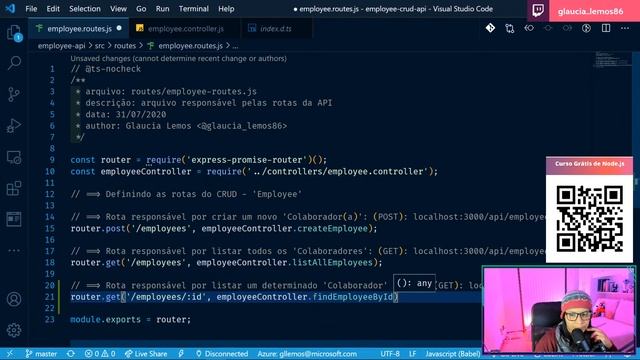This screenshot has width=640, height=360.
Task: Change LF end of line sequence
Action: pyautogui.click(x=413, y=354)
